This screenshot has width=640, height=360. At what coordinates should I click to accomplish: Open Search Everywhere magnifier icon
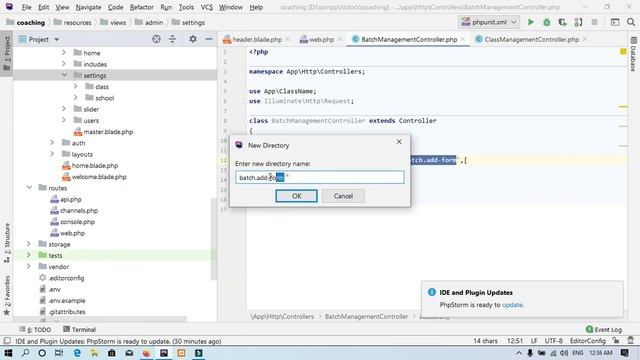click(631, 22)
